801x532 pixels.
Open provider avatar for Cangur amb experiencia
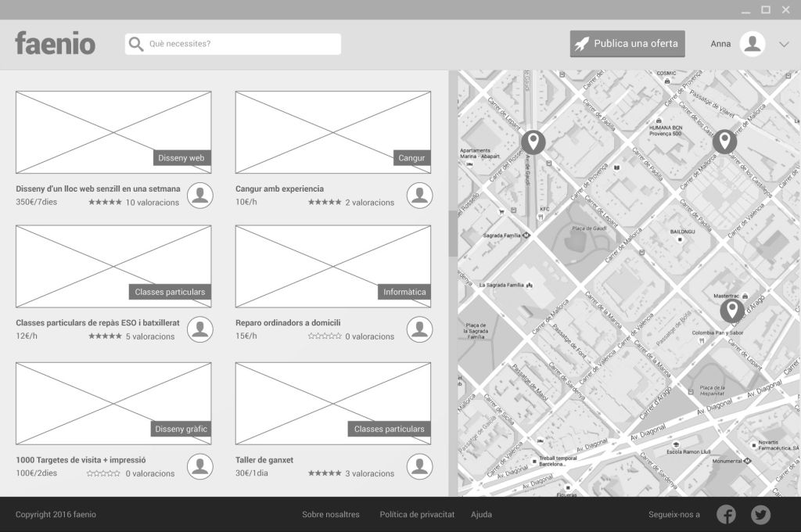[x=419, y=196]
